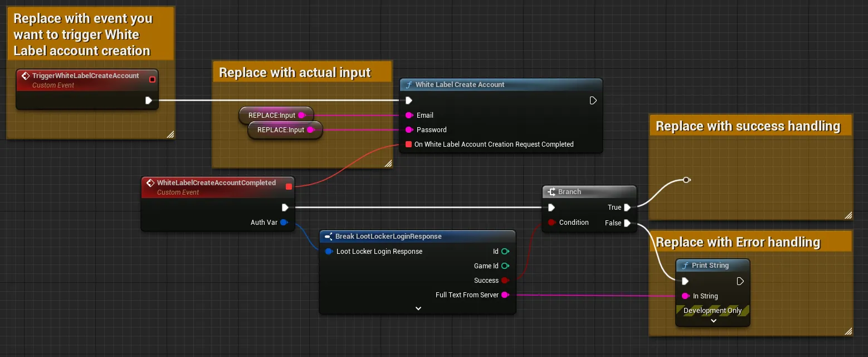Click the pink output pin of Email's REPLACE:Input
This screenshot has width=868, height=357.
301,115
